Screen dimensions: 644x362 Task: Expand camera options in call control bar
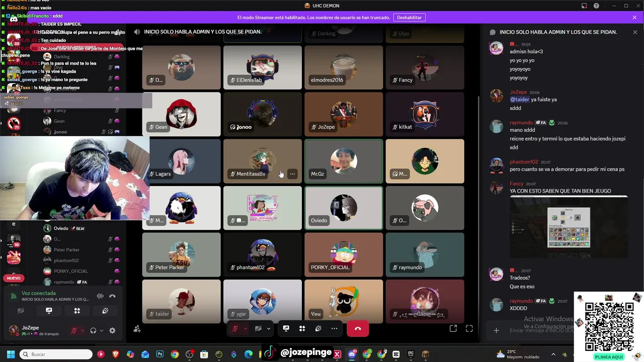(x=269, y=328)
